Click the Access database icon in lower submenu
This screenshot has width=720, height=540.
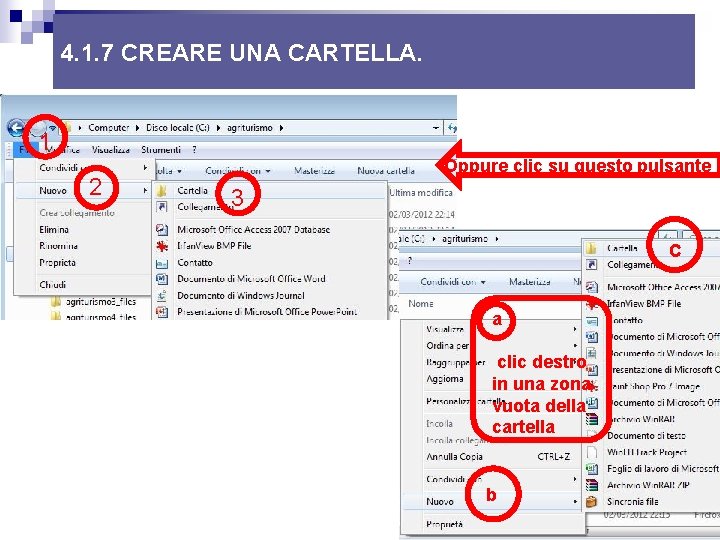coord(591,287)
